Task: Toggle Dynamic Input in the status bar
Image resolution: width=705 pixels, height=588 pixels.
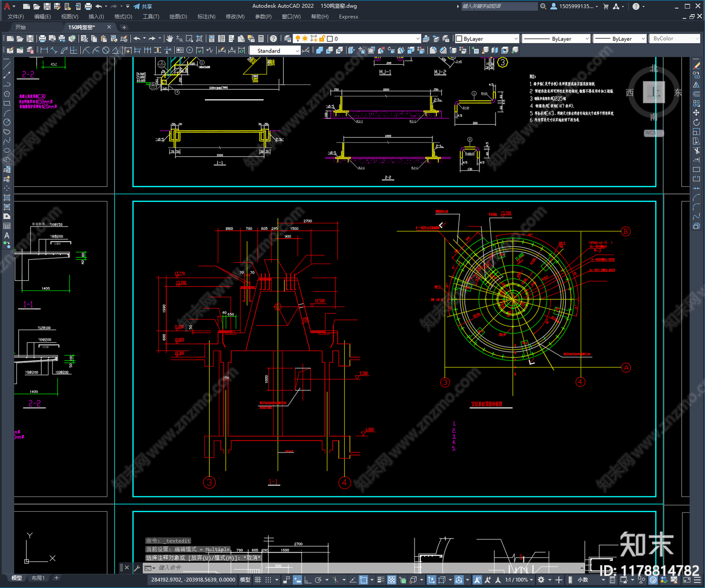Action: pyautogui.click(x=297, y=580)
